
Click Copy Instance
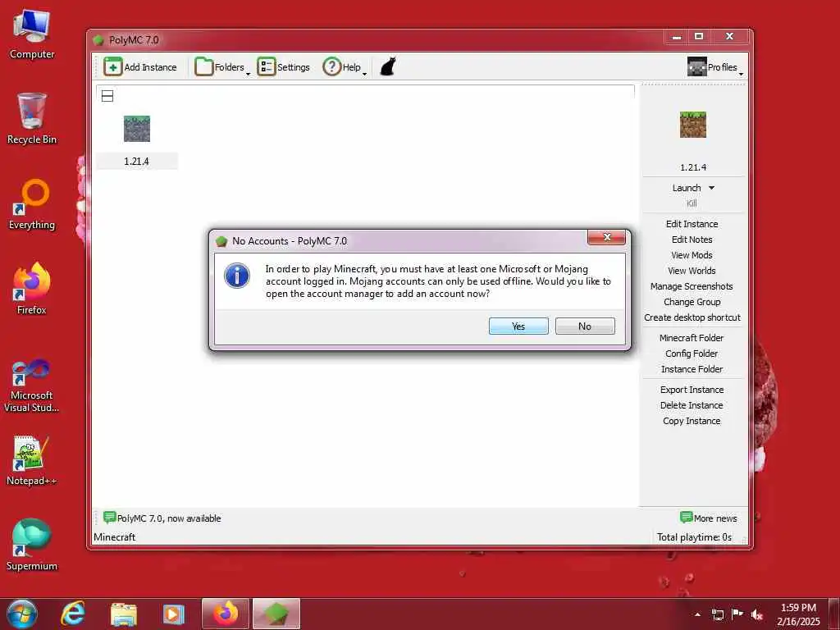(x=692, y=421)
